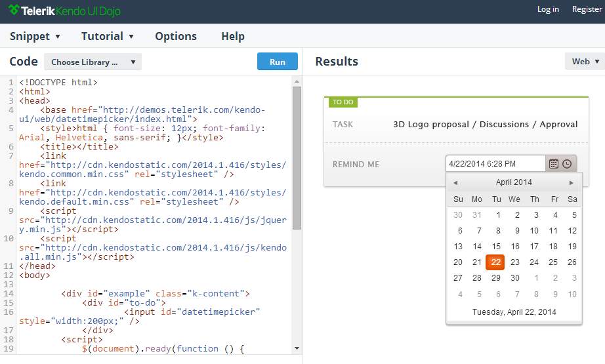Click the 'Su' weekday header
This screenshot has height=364, width=605.
point(458,199)
